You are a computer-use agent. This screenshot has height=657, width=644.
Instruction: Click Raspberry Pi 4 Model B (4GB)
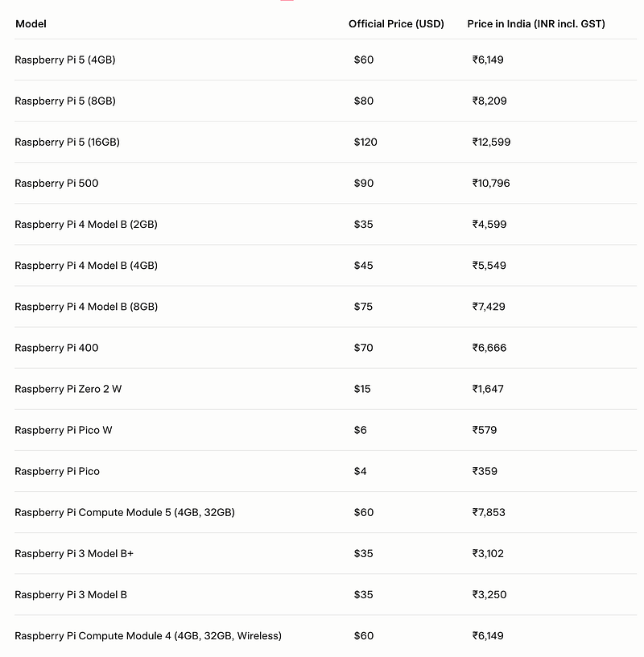(x=86, y=265)
